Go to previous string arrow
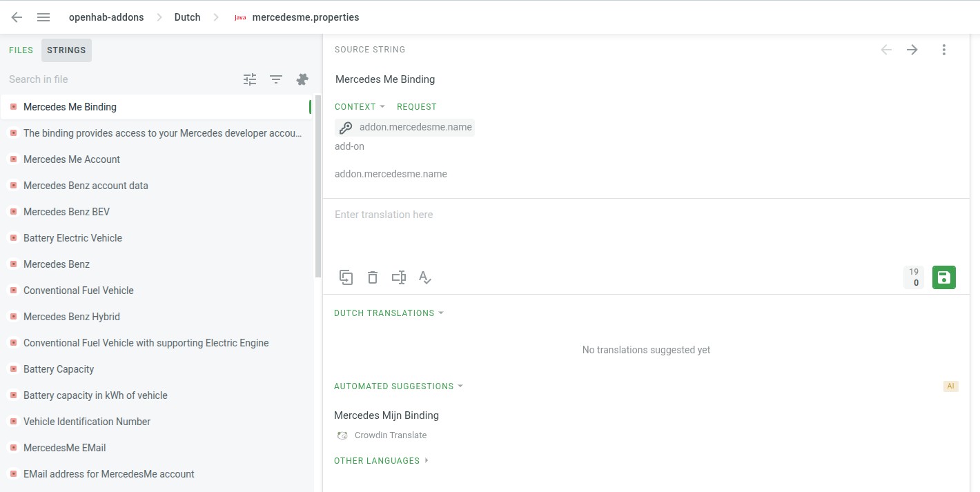Viewport: 980px width, 492px height. 886,50
